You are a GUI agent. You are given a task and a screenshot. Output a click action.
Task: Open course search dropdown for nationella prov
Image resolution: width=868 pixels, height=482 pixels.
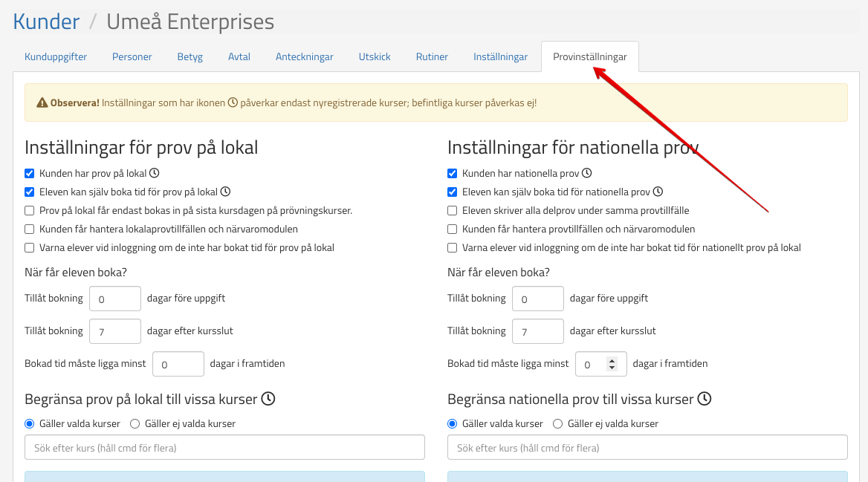(647, 448)
